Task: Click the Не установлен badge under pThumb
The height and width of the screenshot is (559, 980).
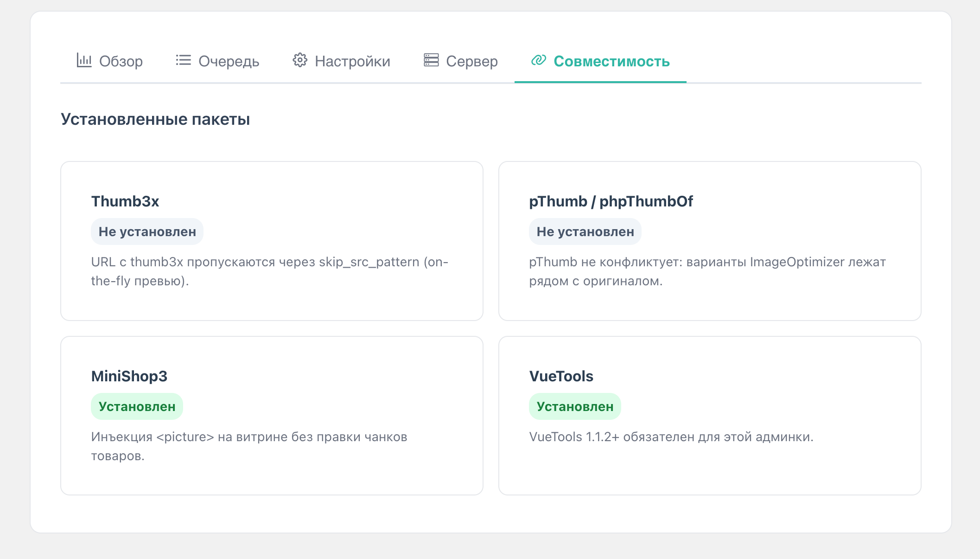Action: pyautogui.click(x=585, y=231)
